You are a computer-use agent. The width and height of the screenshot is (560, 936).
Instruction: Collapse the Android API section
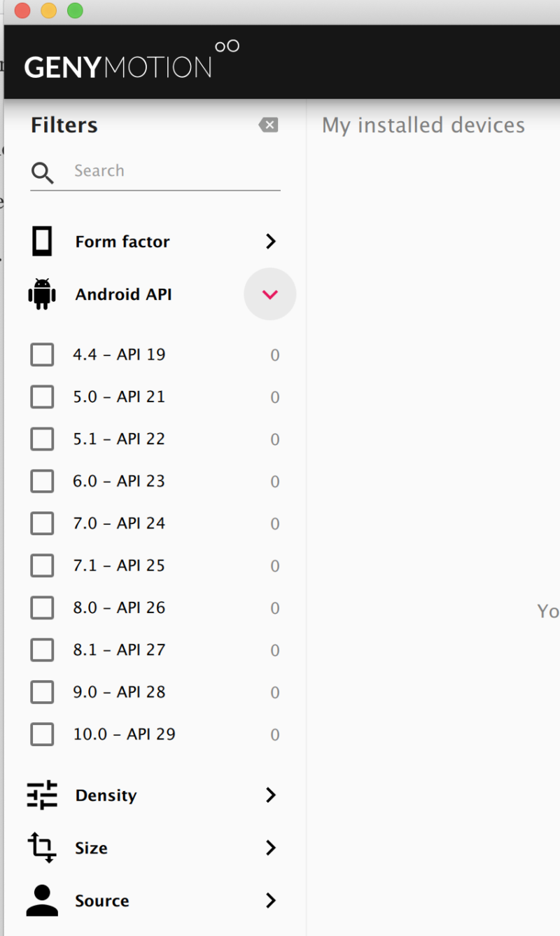pos(270,294)
